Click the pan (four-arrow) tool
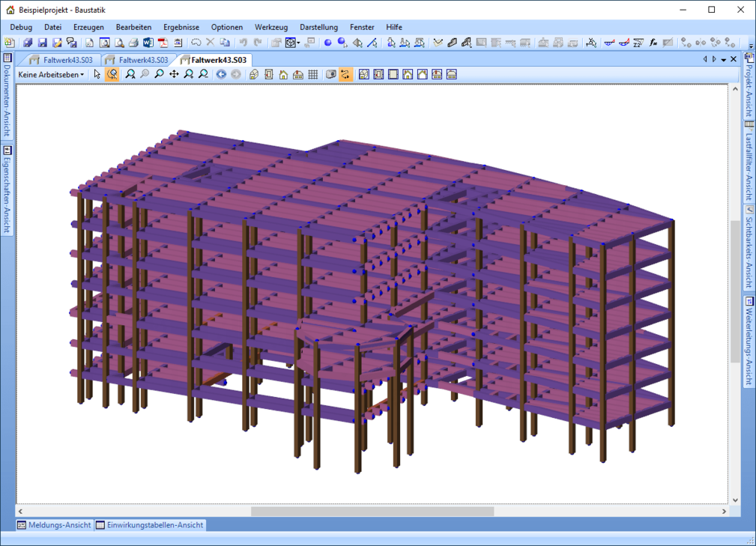756x546 pixels. click(x=174, y=74)
